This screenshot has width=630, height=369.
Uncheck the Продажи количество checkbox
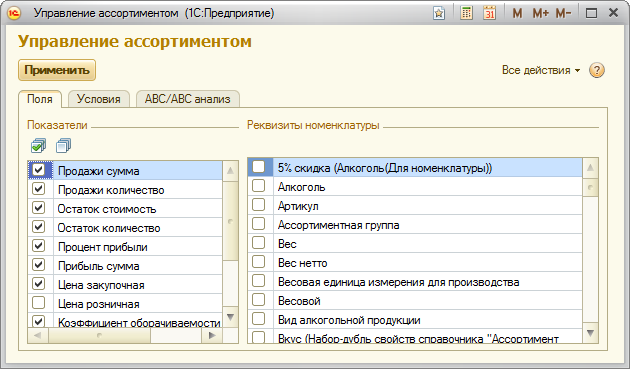pos(39,189)
